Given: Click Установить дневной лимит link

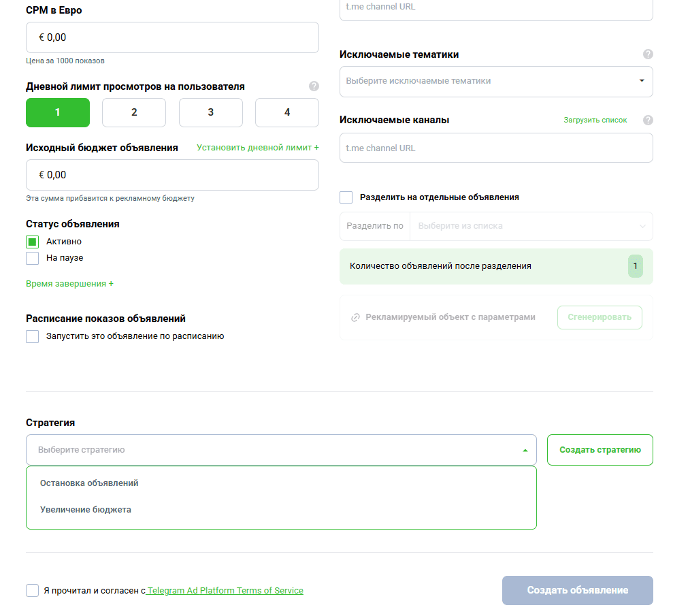Looking at the screenshot, I should click(258, 147).
